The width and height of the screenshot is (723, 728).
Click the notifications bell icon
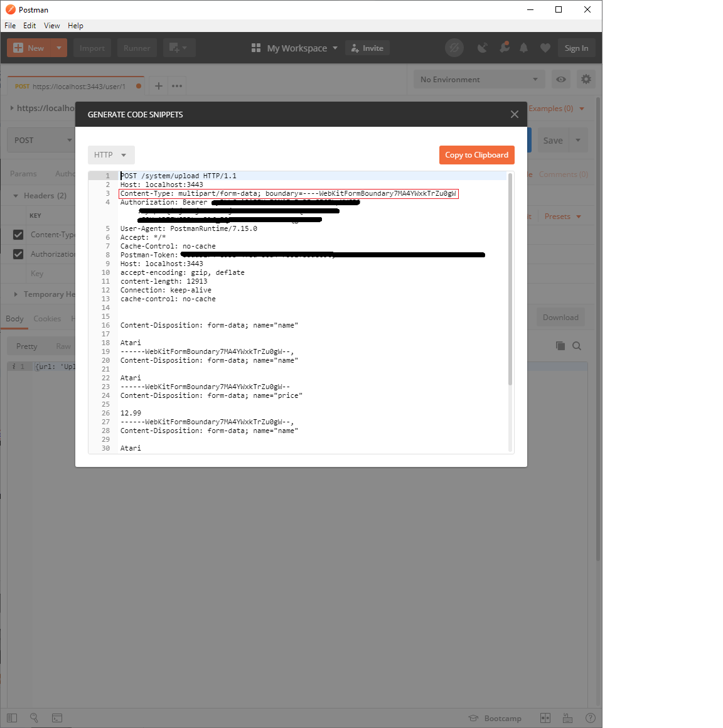pyautogui.click(x=524, y=47)
